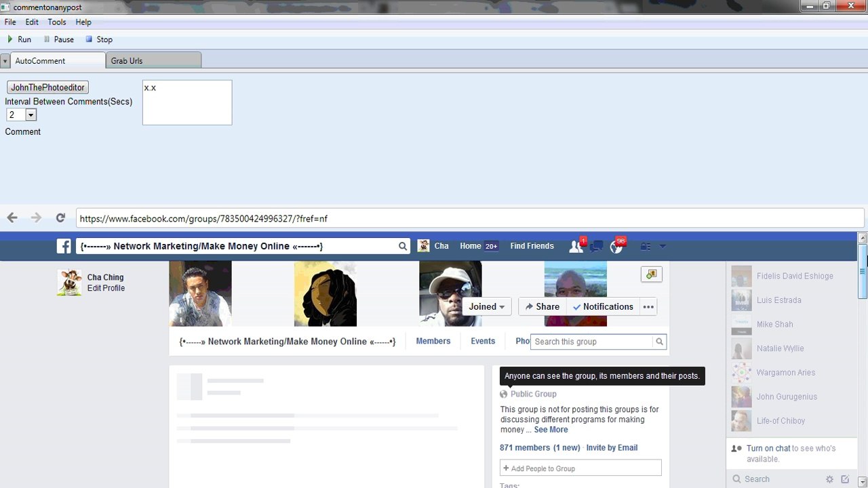Open the group Events tab
This screenshot has height=488, width=868.
tap(483, 341)
